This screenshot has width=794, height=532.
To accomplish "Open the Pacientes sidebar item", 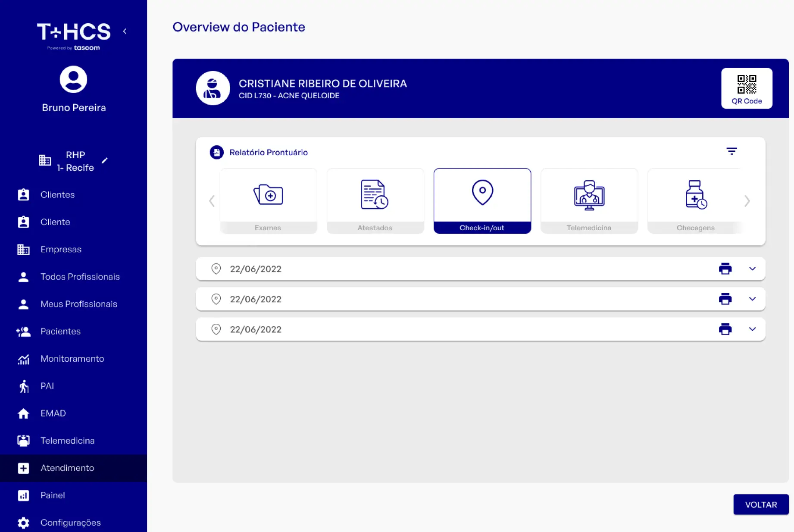I will (73, 331).
